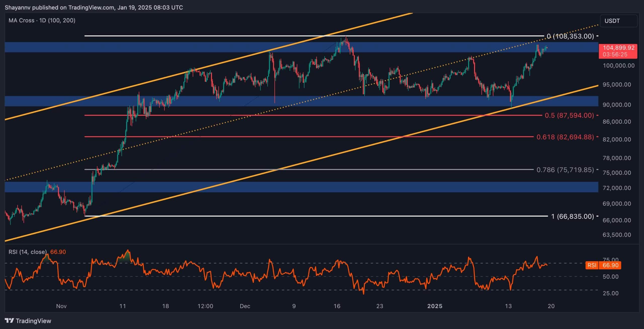Click the Dec marker on time axis
Screen dimensions: 644x329
pos(245,306)
